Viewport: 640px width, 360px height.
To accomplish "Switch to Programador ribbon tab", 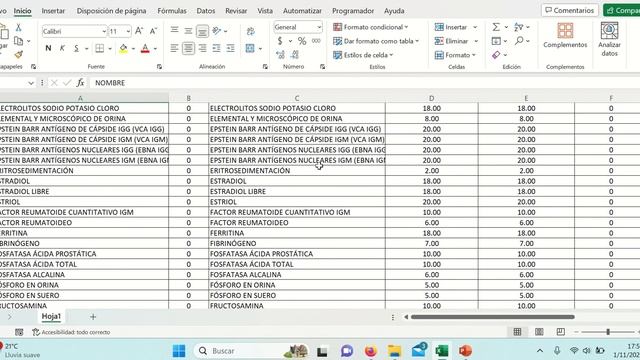I will click(x=353, y=11).
